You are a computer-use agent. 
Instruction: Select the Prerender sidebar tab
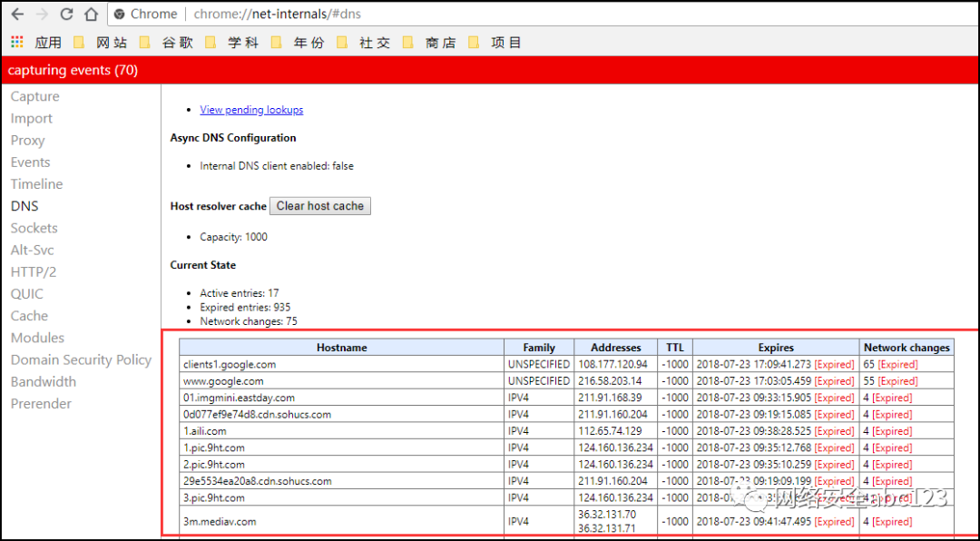coord(41,403)
